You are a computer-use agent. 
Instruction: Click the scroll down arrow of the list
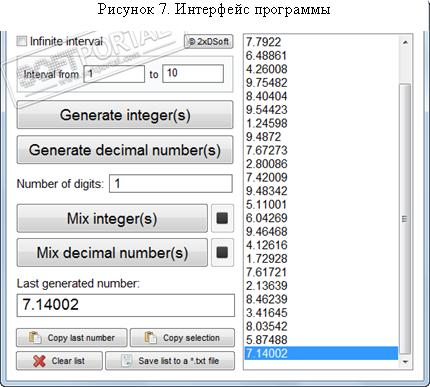click(x=405, y=362)
